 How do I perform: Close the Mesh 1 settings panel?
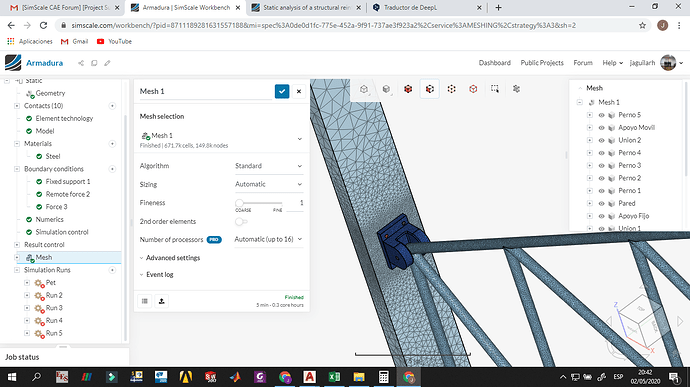[x=299, y=91]
